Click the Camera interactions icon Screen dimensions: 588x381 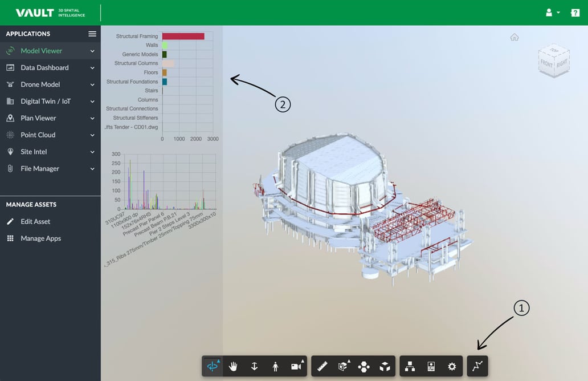click(x=296, y=367)
